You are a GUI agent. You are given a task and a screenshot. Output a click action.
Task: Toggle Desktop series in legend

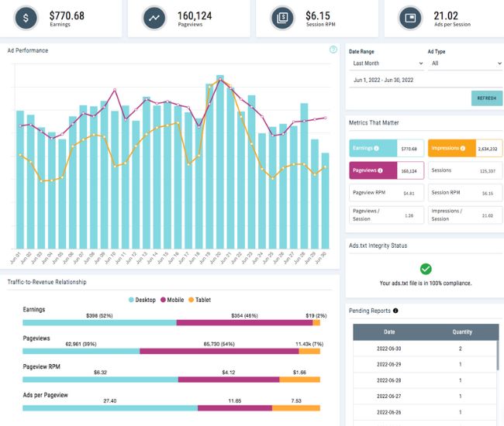142,300
